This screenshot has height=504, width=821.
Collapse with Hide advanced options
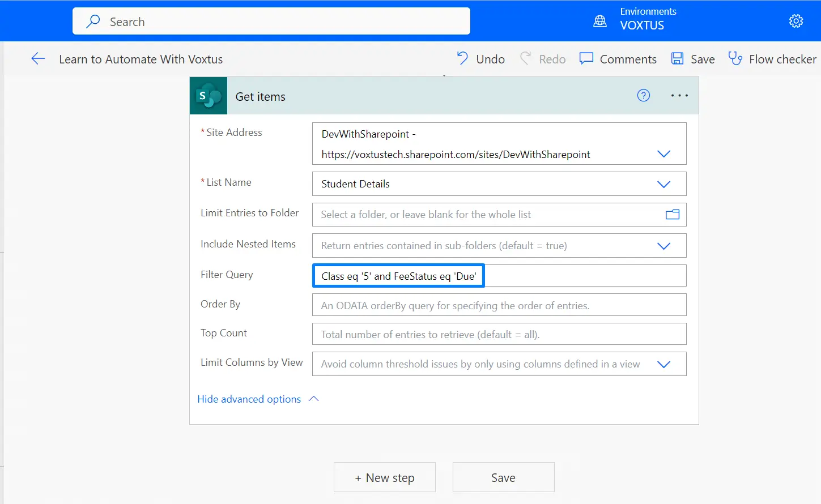click(x=258, y=399)
